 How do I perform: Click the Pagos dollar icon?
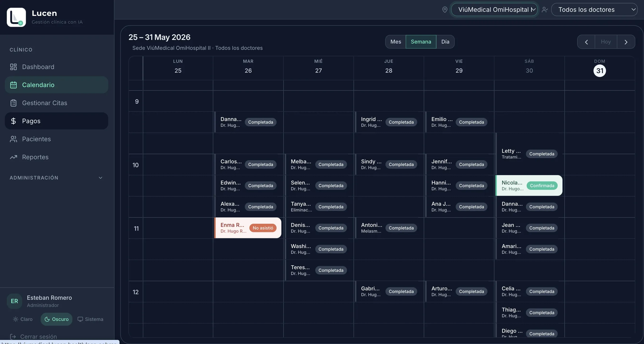[13, 121]
